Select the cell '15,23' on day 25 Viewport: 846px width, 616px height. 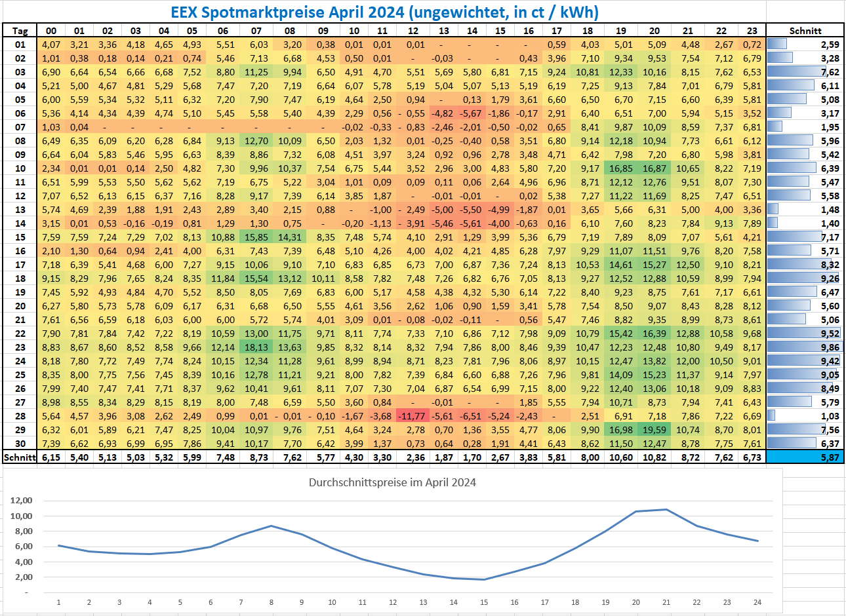pyautogui.click(x=654, y=375)
